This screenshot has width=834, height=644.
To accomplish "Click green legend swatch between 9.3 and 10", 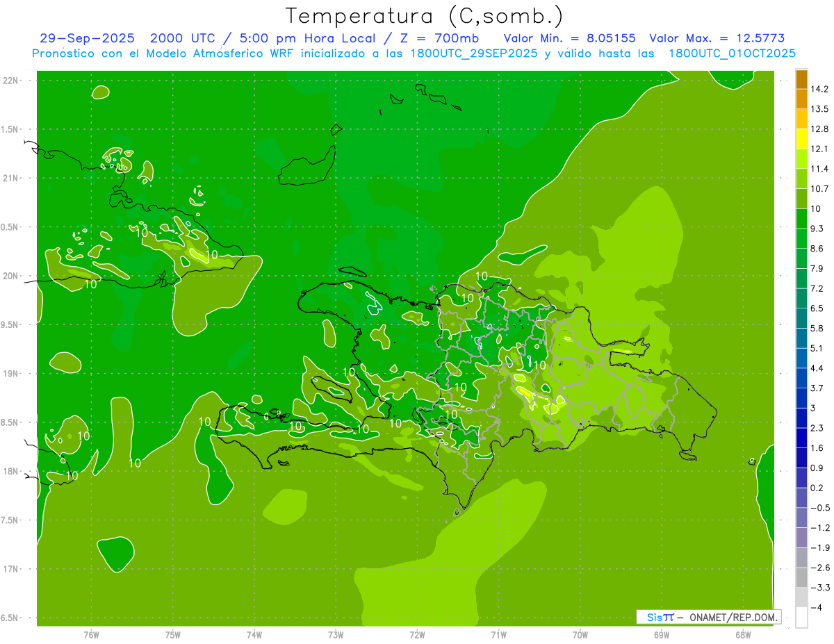I will [x=801, y=219].
